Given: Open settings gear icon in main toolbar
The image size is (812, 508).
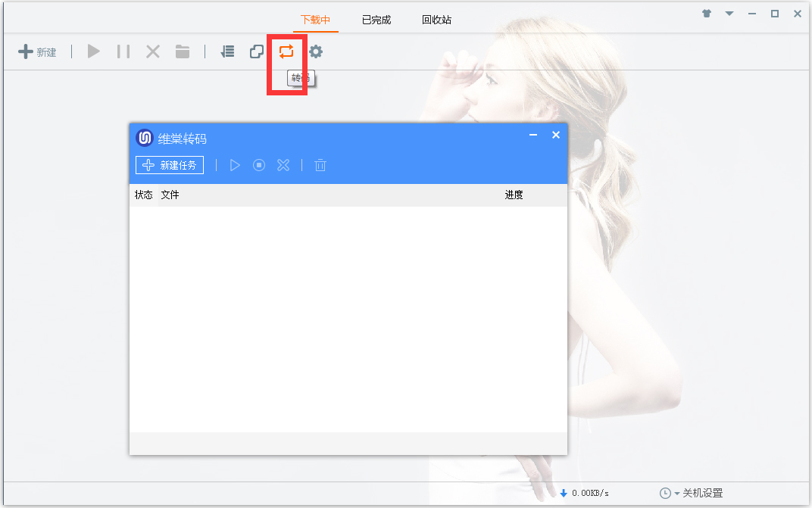Looking at the screenshot, I should 316,51.
